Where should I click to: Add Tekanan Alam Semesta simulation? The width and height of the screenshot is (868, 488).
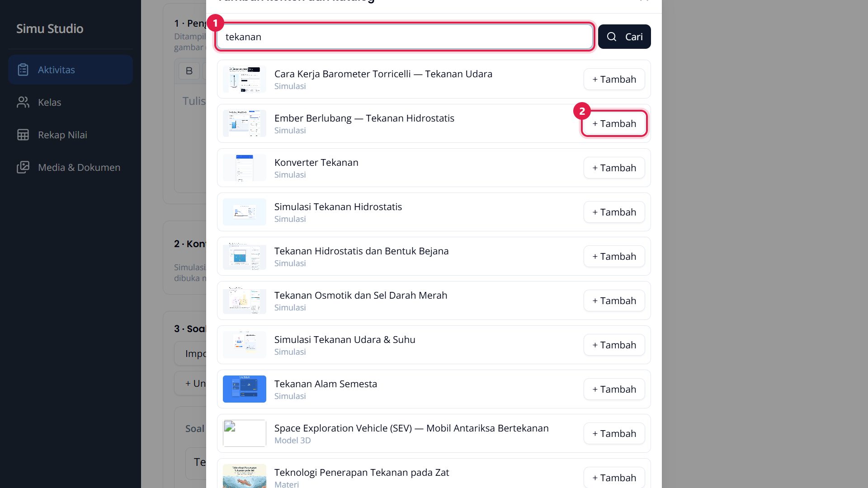pyautogui.click(x=614, y=389)
